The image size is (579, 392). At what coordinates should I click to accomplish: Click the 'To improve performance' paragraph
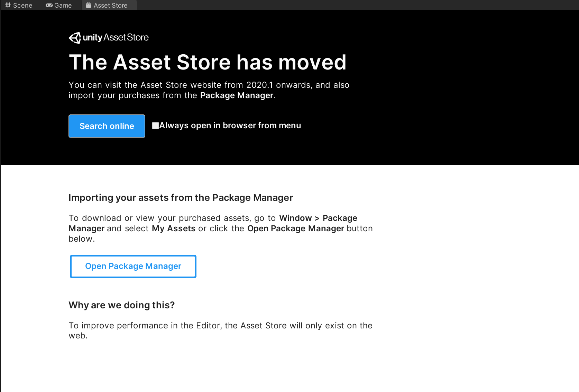[x=220, y=330]
